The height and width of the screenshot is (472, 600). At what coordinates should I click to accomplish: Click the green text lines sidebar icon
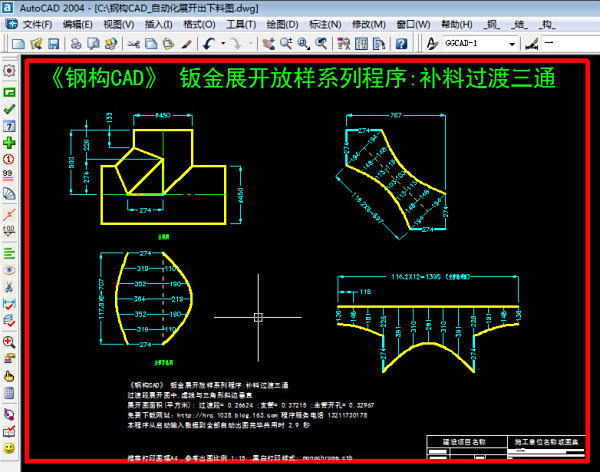[x=9, y=253]
